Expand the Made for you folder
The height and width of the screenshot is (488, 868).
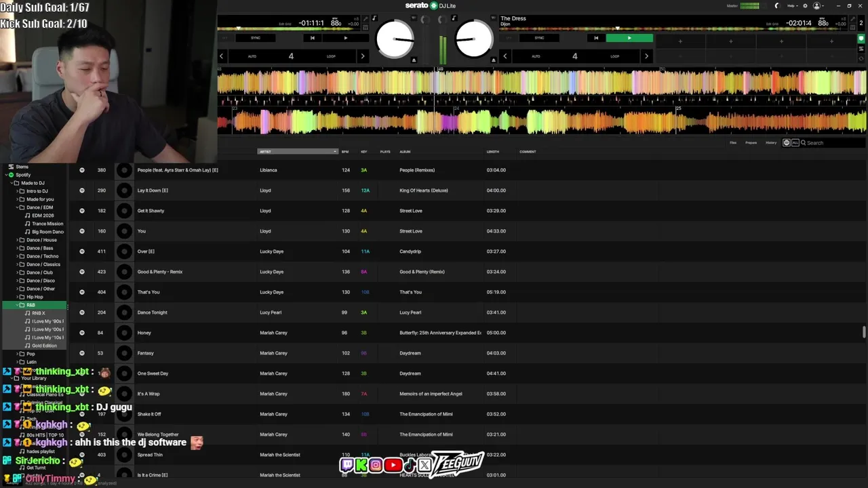[18, 199]
